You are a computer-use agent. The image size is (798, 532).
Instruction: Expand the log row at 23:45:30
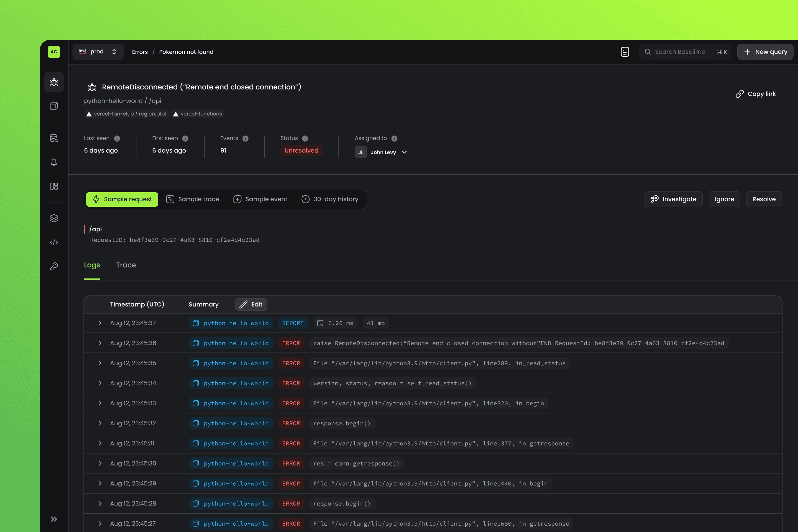click(100, 464)
